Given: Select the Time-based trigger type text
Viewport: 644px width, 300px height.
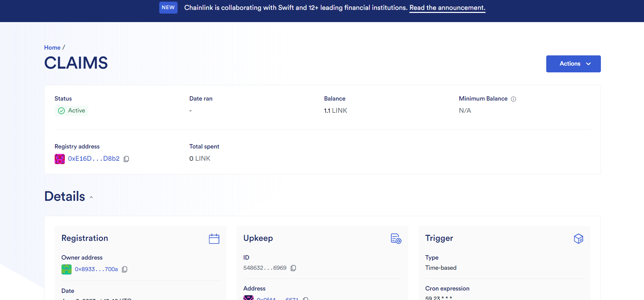Looking at the screenshot, I should coord(441,268).
